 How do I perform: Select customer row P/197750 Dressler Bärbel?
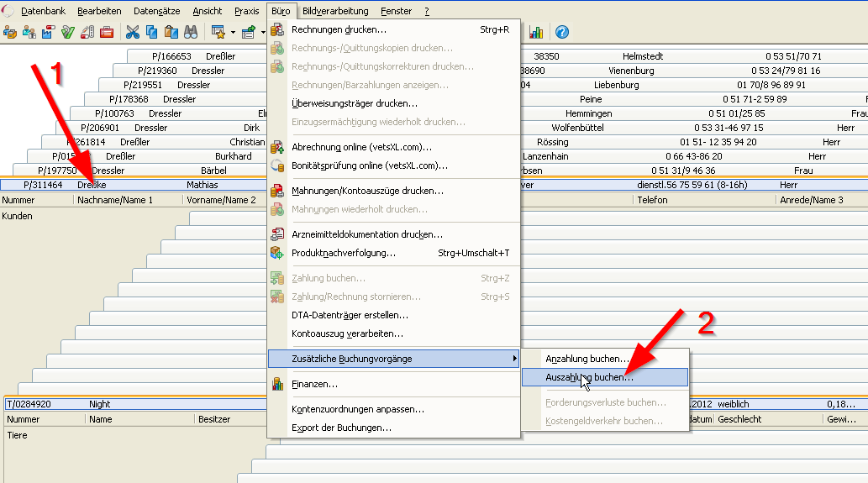pos(140,171)
